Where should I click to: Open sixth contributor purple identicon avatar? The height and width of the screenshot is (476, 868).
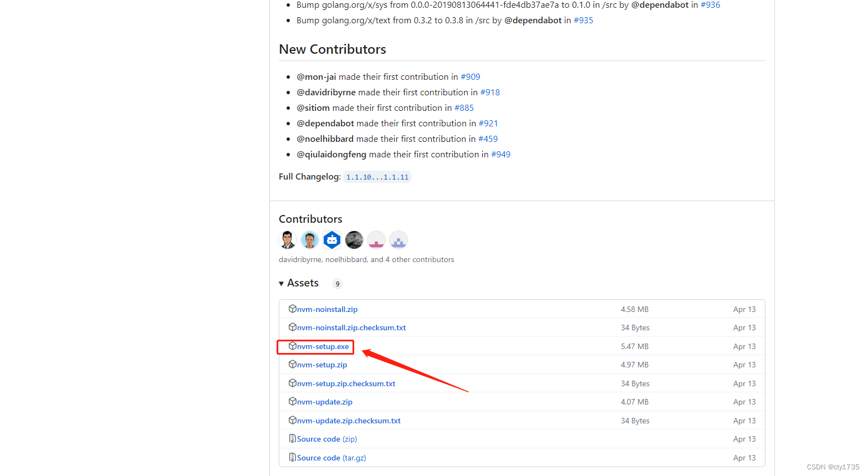[x=399, y=240]
